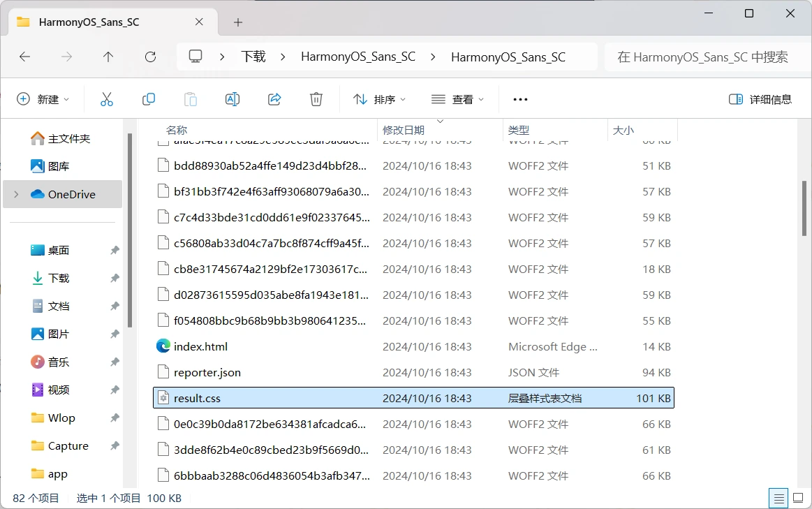Open 主文件夹 in the sidebar

[x=62, y=138]
